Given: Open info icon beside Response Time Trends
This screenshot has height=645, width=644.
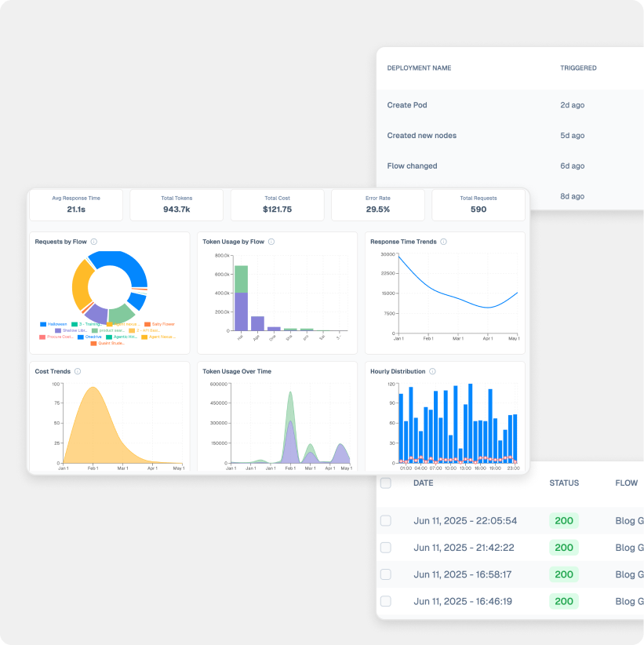Looking at the screenshot, I should pyautogui.click(x=443, y=242).
